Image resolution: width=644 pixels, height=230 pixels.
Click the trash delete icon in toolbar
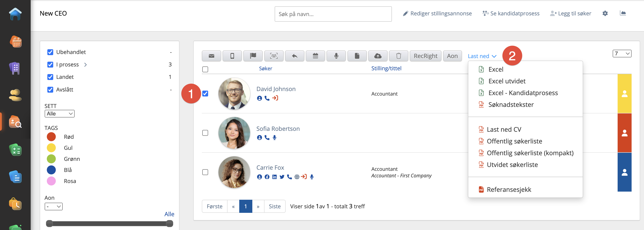point(398,56)
